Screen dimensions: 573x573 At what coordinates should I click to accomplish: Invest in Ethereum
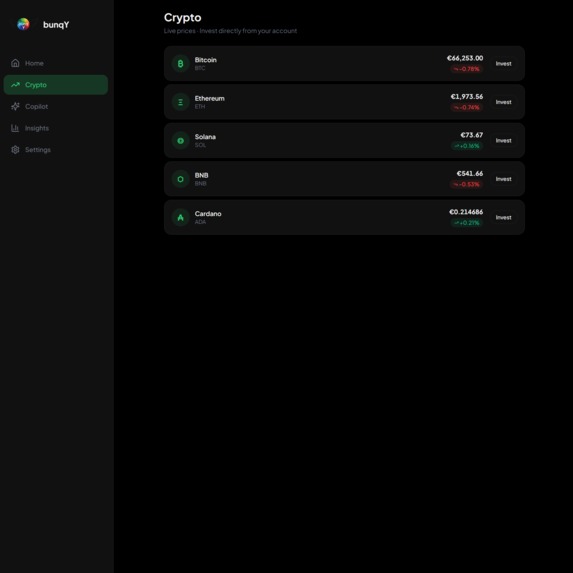pos(503,102)
